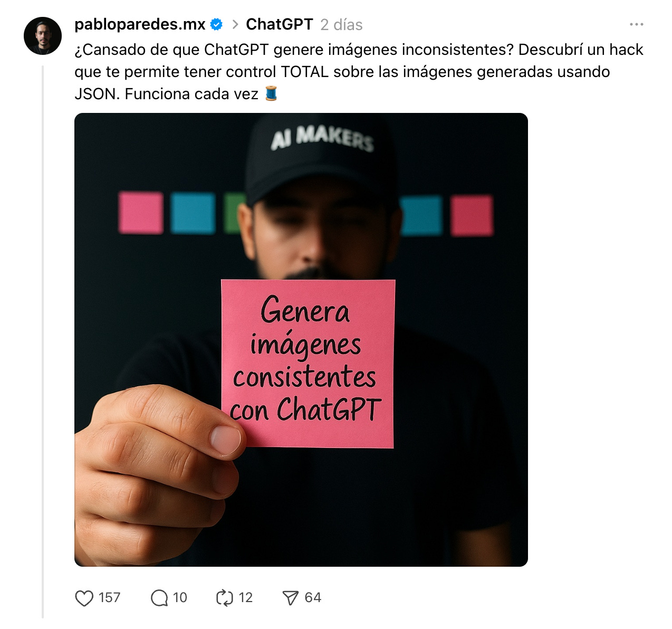Click the pabloparedes.mx username
Image resolution: width=672 pixels, height=629 pixels.
pyautogui.click(x=140, y=24)
